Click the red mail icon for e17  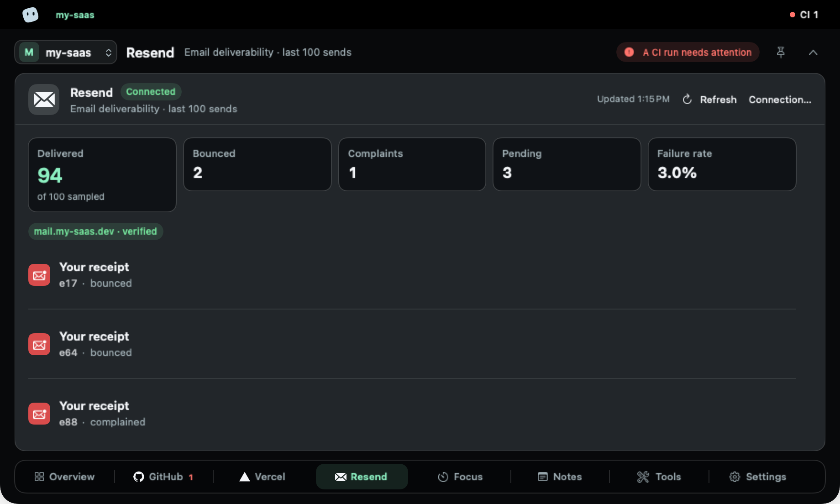pos(39,275)
